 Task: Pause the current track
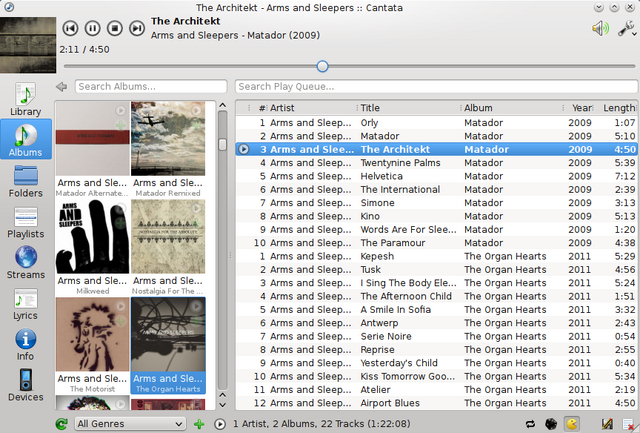coord(92,28)
